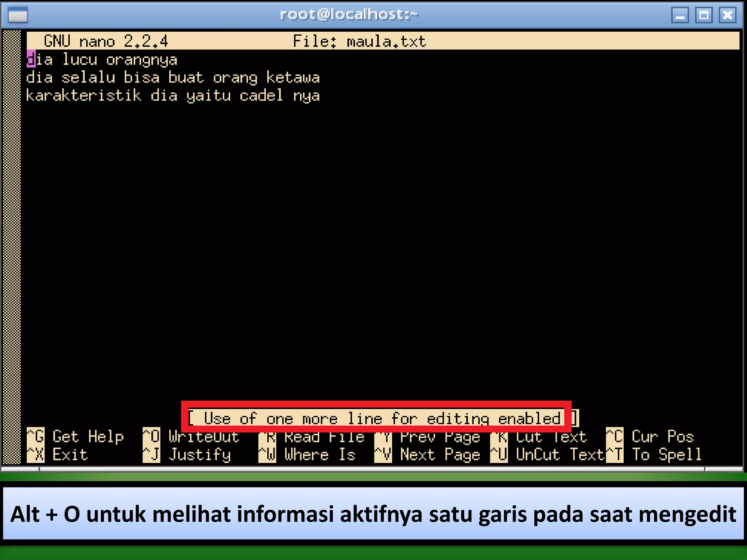
Task: Click line 'karakteristik dia yaitu cadel nya'
Action: click(173, 96)
